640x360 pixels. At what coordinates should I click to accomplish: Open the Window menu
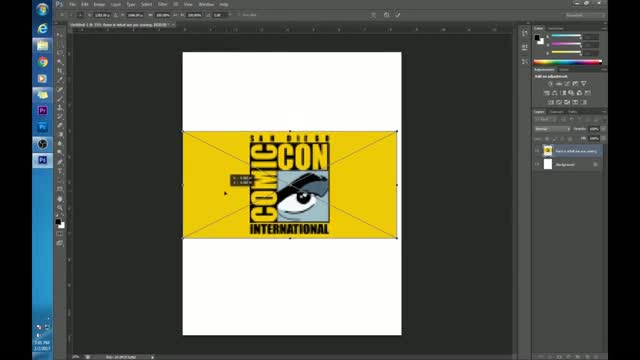[206, 4]
